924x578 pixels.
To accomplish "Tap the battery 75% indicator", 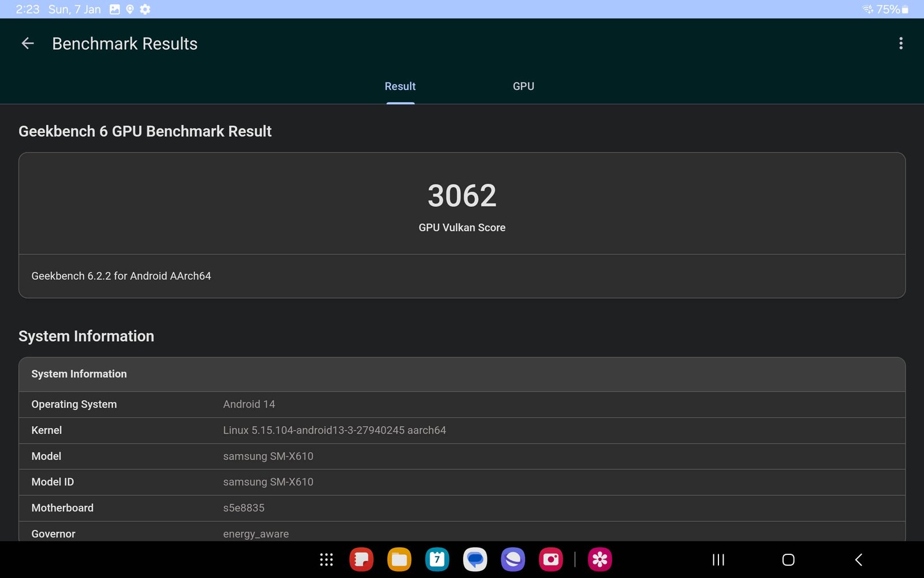I will pyautogui.click(x=892, y=9).
